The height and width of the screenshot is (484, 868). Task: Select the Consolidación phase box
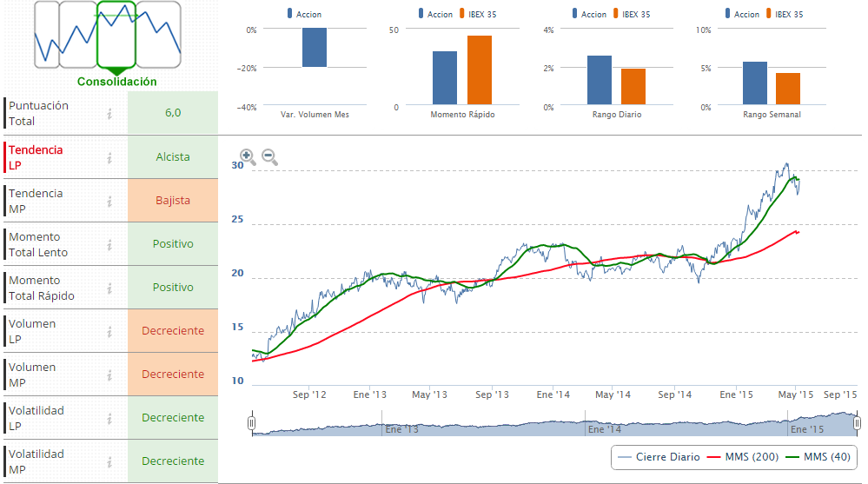tap(116, 35)
